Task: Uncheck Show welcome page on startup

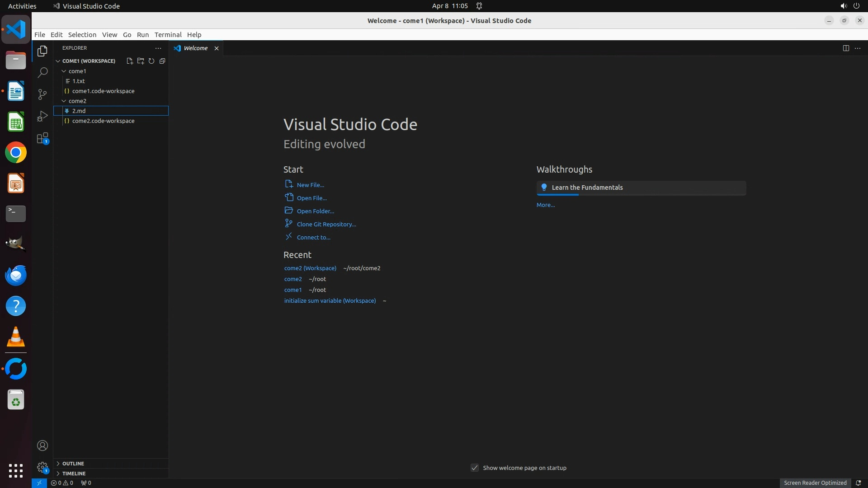Action: tap(475, 468)
